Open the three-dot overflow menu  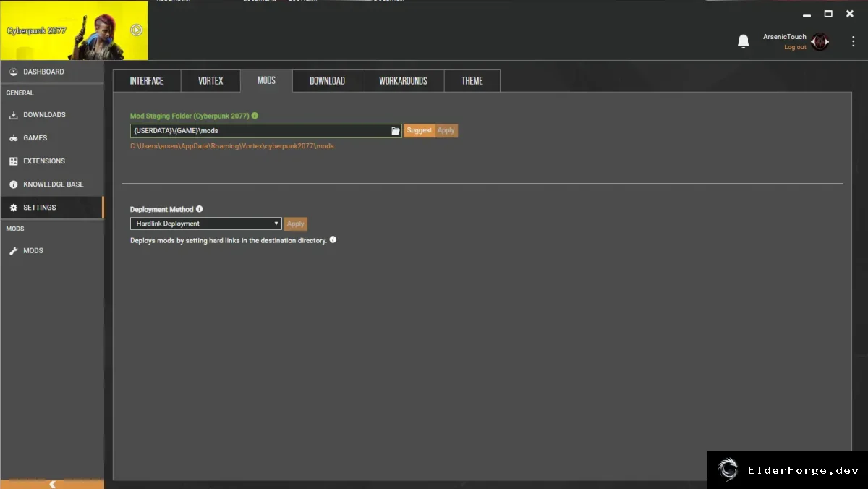853,41
